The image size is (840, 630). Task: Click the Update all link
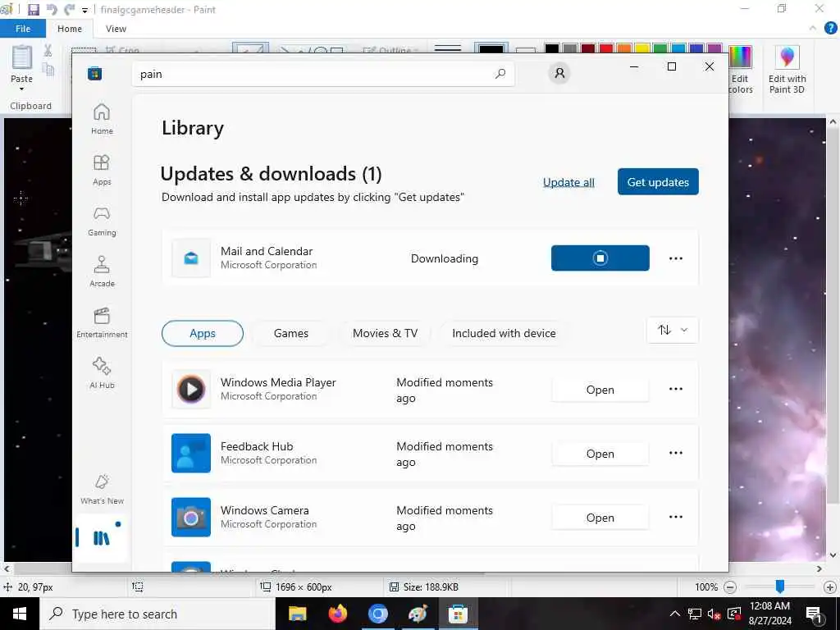[x=568, y=182]
